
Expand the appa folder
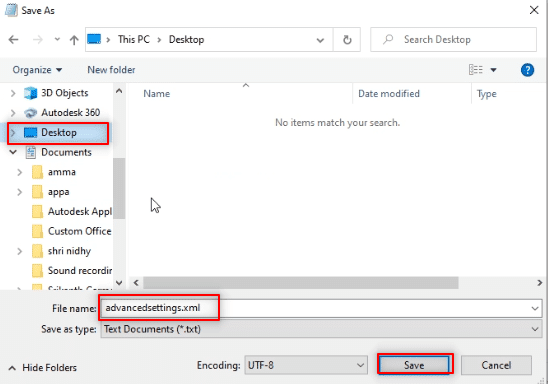pos(20,192)
